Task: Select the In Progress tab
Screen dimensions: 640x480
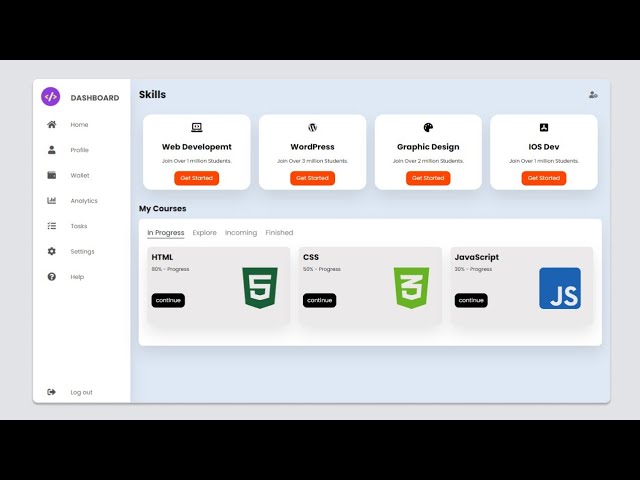Action: [166, 233]
